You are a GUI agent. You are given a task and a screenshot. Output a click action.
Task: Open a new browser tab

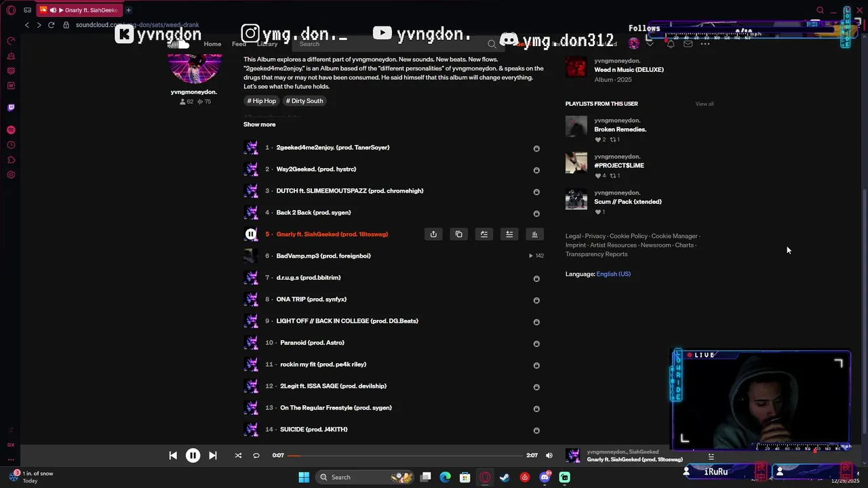click(128, 10)
